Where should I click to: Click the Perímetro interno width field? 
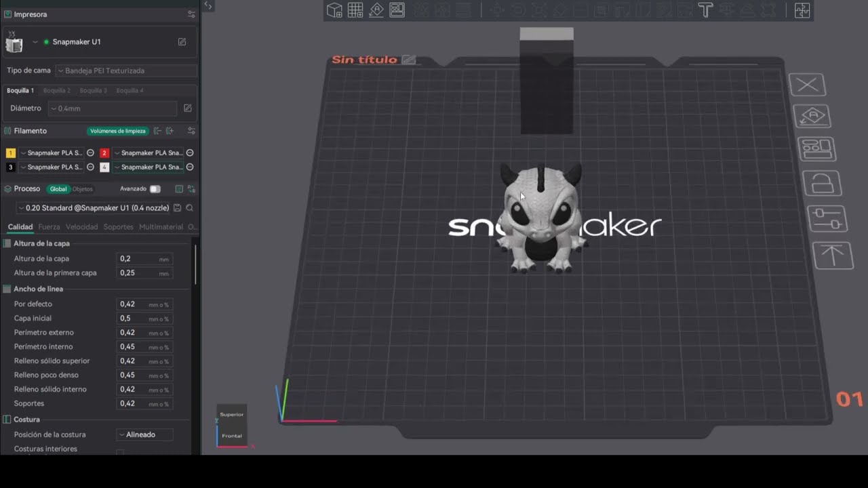[x=144, y=347]
